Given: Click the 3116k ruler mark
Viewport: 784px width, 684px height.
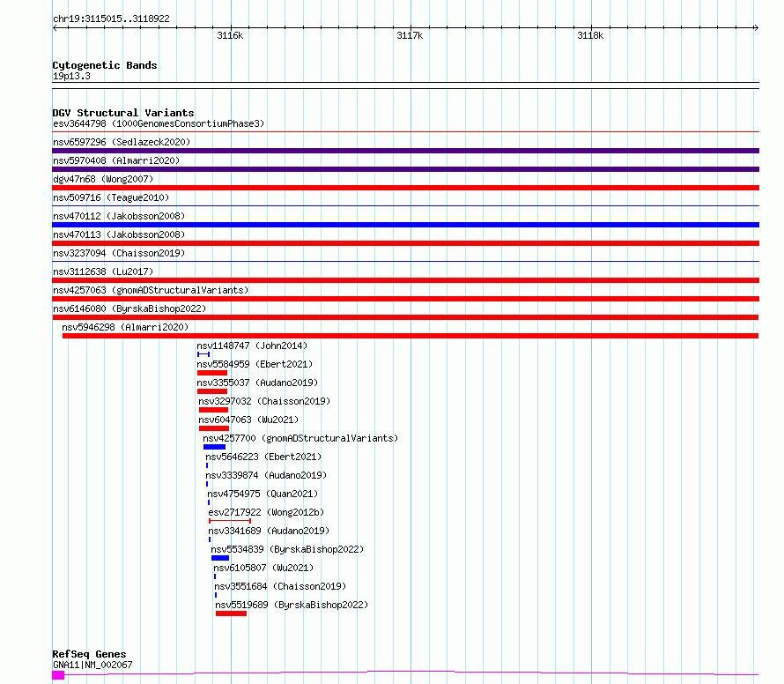Looking at the screenshot, I should click(230, 35).
